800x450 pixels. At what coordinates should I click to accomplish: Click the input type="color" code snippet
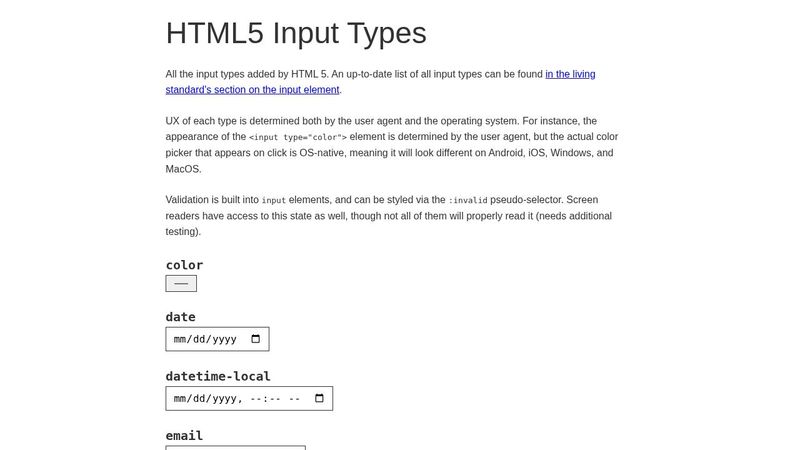coord(298,137)
